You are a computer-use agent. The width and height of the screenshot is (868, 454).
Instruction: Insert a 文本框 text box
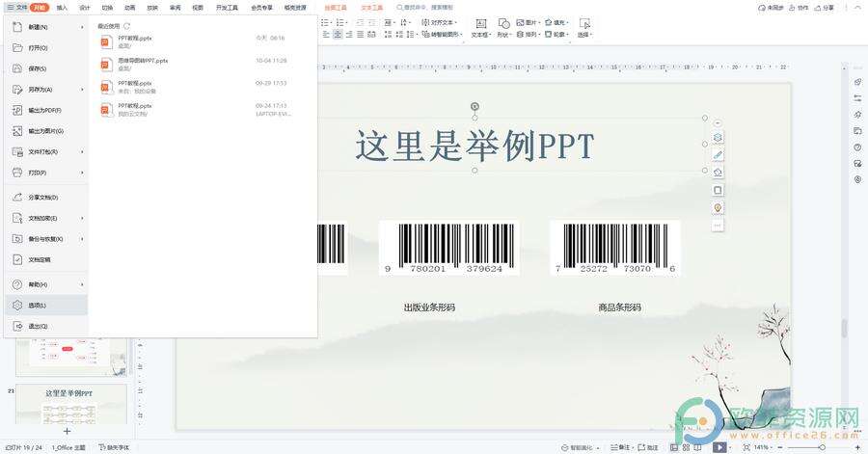[481, 28]
